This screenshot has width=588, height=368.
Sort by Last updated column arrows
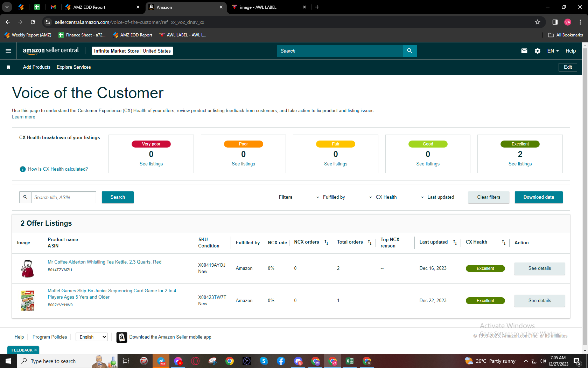(x=455, y=243)
